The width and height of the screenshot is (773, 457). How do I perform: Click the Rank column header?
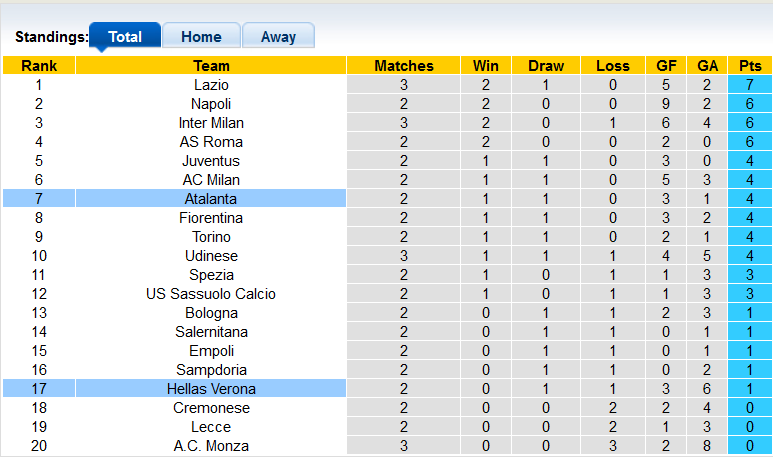click(38, 66)
